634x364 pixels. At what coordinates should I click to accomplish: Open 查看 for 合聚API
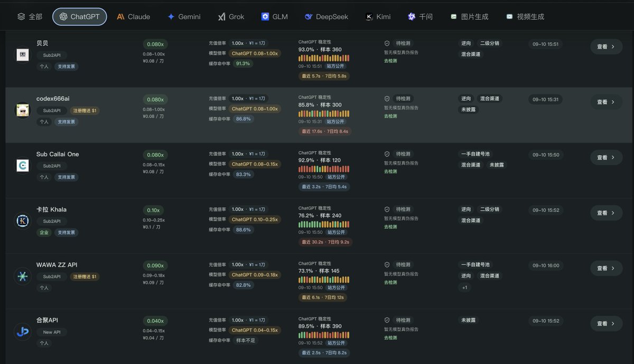click(606, 324)
